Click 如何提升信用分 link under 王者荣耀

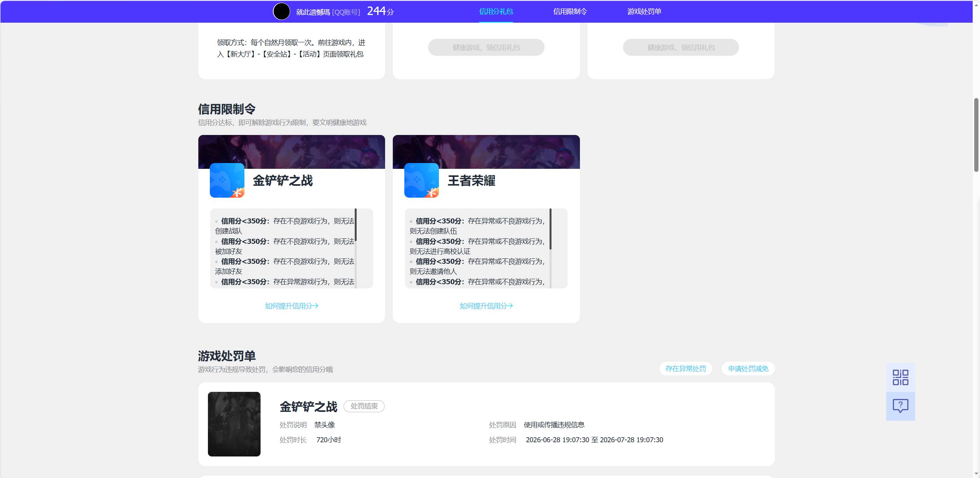point(486,306)
